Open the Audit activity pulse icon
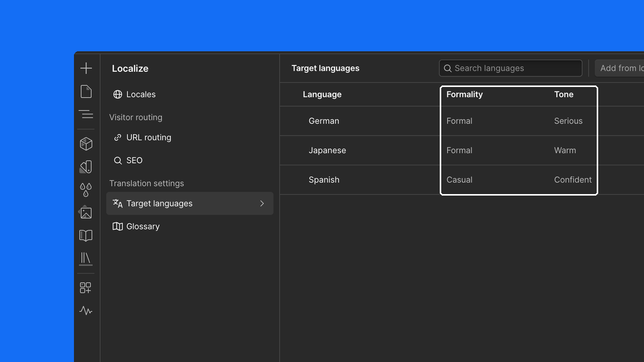The height and width of the screenshot is (362, 644). coord(86,311)
